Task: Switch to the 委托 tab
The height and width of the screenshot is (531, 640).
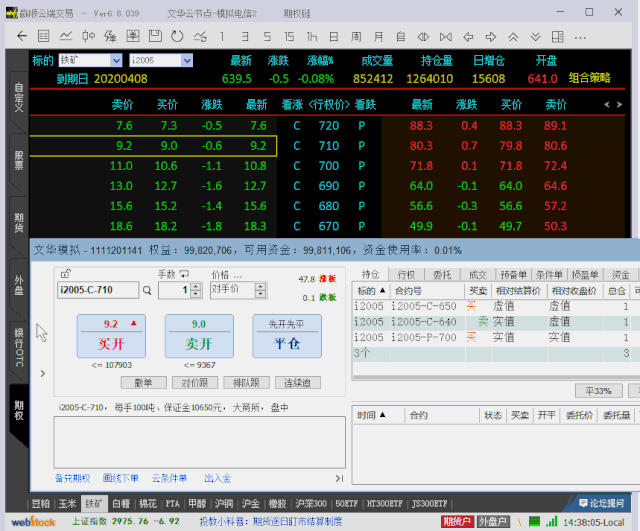Action: click(442, 275)
